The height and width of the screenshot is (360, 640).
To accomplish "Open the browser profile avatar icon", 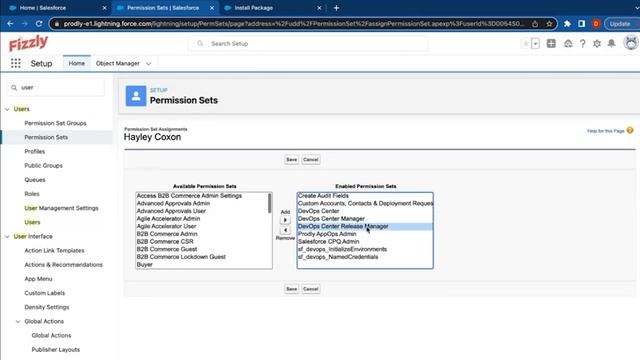I will pos(596,24).
